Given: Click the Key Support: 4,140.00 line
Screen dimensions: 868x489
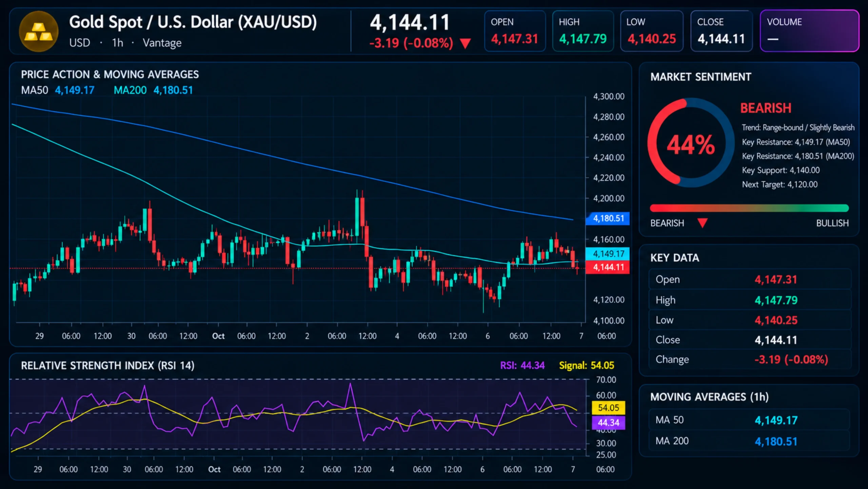Looking at the screenshot, I should click(781, 170).
